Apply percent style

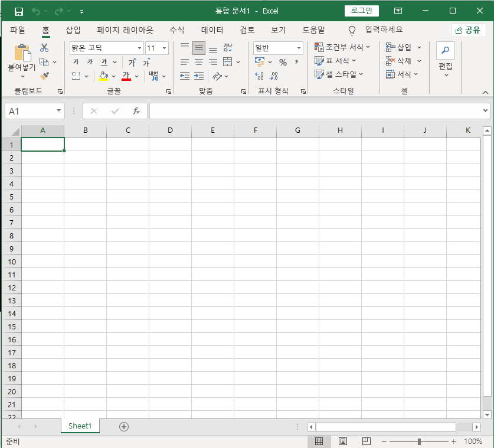(x=283, y=63)
